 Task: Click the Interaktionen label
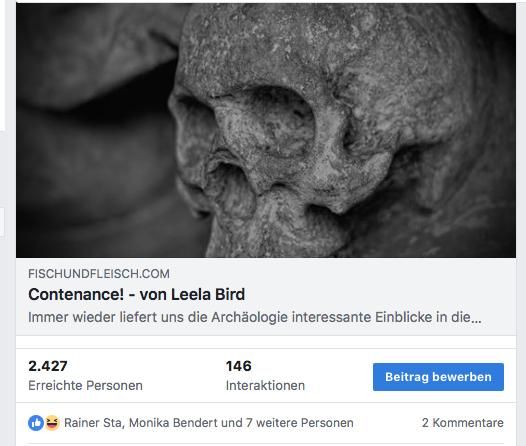[265, 386]
